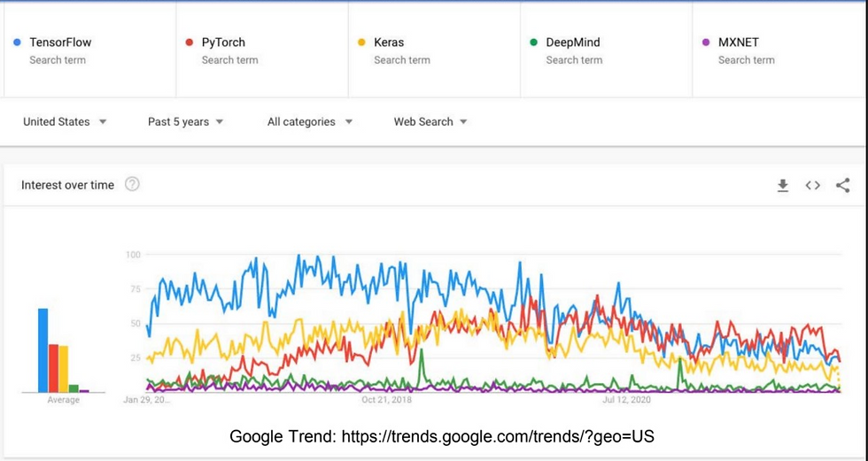Change the Web Search type dropdown
Screen dimensions: 868x461
point(430,121)
